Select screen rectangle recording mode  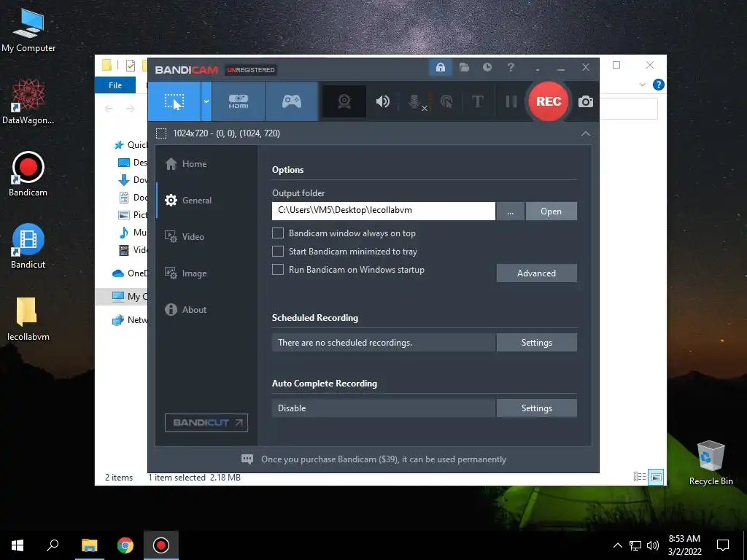[174, 101]
